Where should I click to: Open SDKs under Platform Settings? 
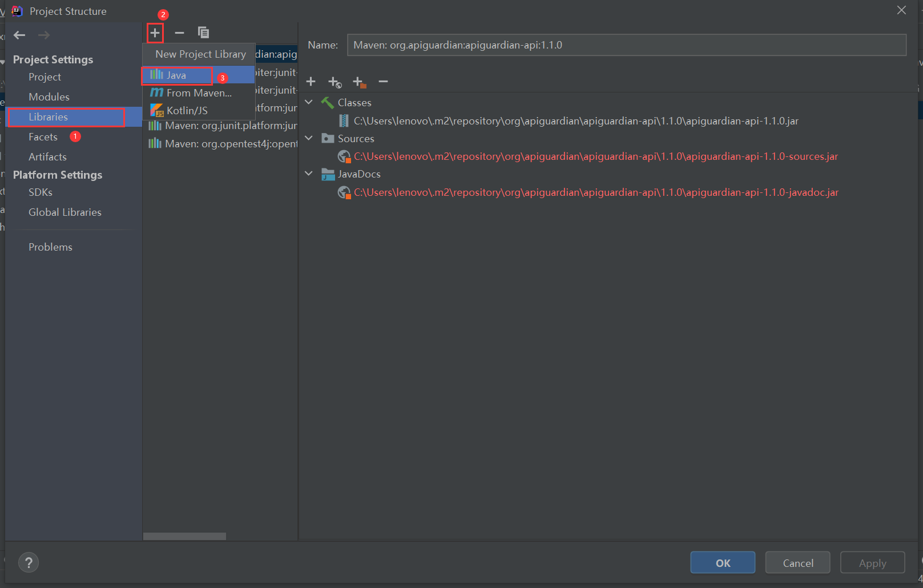(x=41, y=192)
